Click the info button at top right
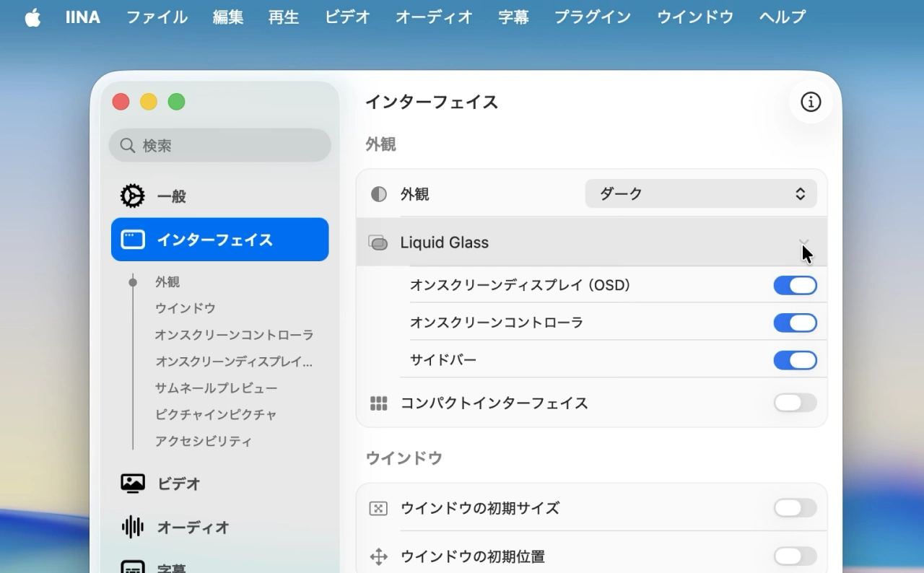Viewport: 924px width, 573px height. click(x=811, y=102)
